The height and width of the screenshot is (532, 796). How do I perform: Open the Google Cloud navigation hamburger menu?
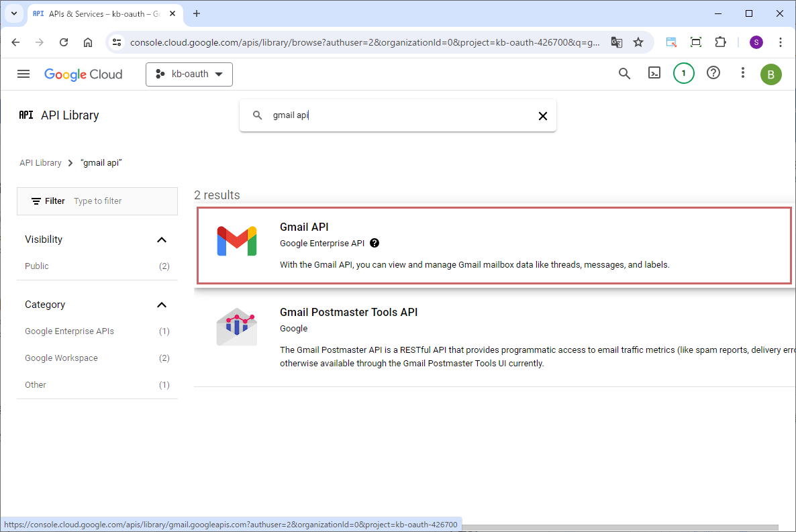coord(23,74)
